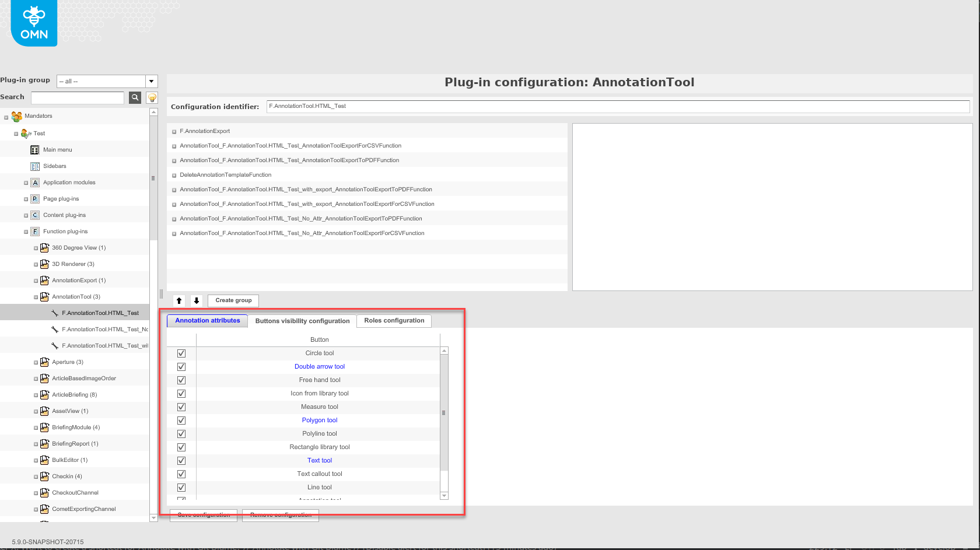Screen dimensions: 980x550
Task: Click the Content plug-ins icon with letter C
Action: click(x=34, y=215)
